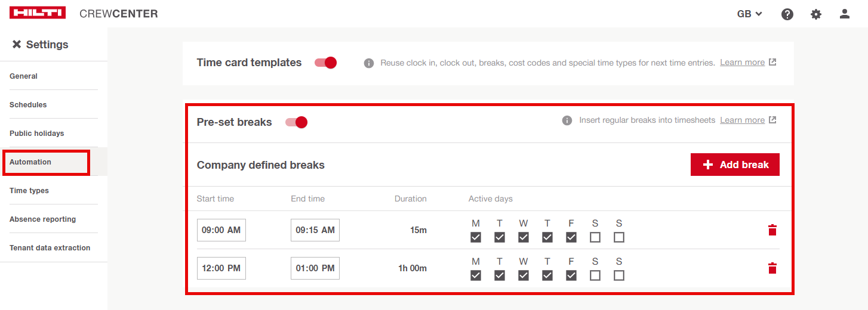Screen dimensions: 868x310
Task: Delete the 09:00 AM break
Action: click(772, 230)
